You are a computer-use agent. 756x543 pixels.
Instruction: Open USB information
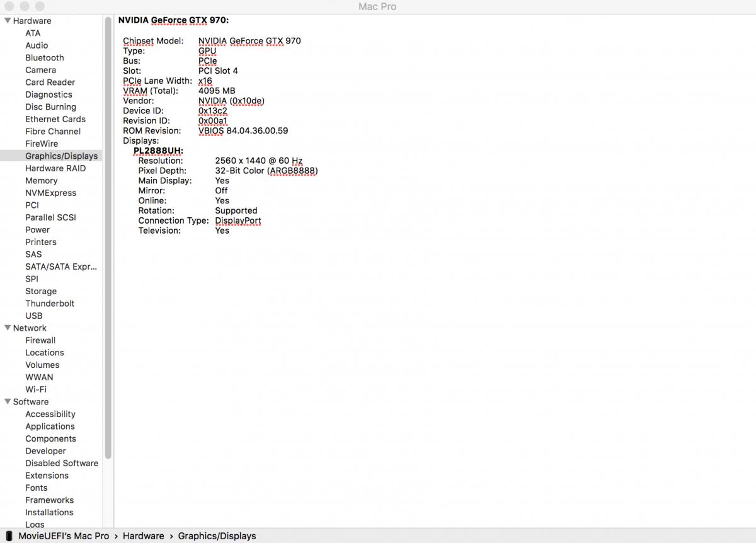pos(34,316)
